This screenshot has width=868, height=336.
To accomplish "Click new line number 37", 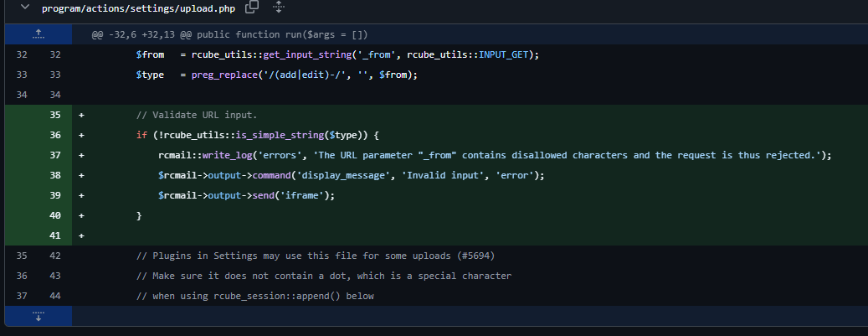I will click(x=55, y=156).
